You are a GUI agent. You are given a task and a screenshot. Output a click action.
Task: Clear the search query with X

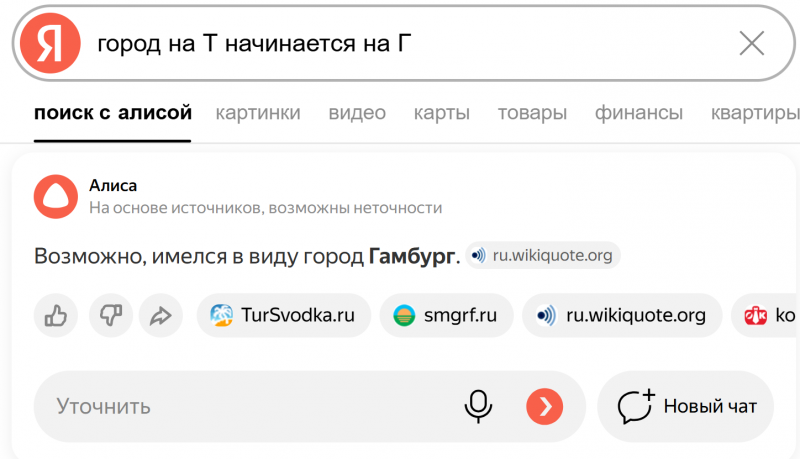[x=751, y=43]
